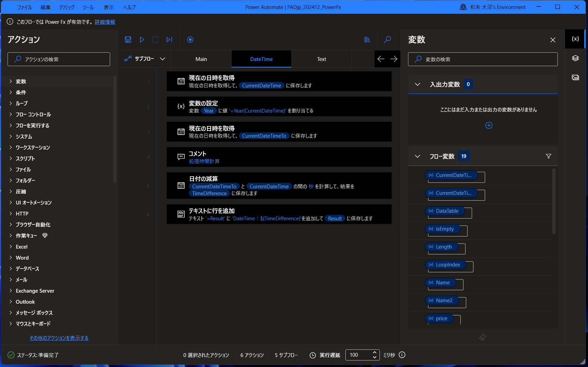Click the 実行遅延 value field showing 100

(358, 355)
